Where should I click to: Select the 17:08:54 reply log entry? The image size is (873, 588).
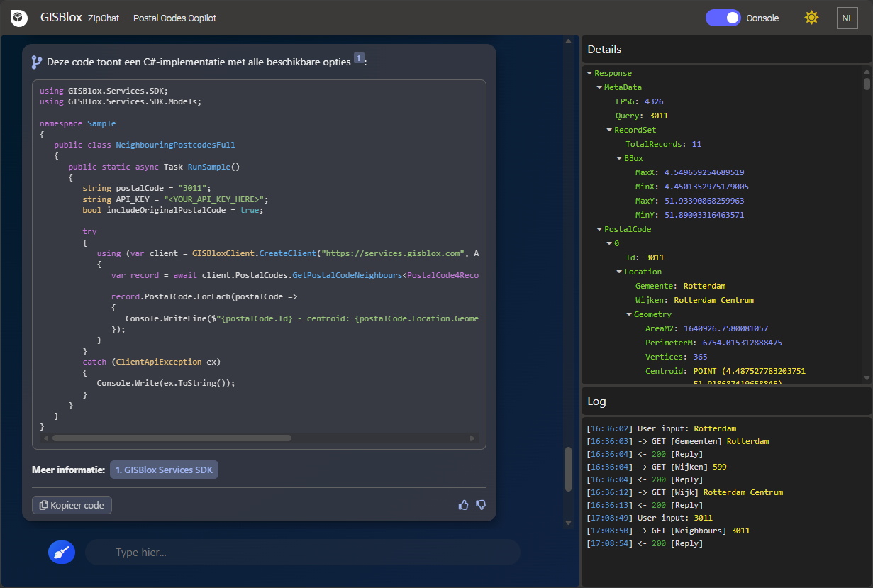point(645,543)
